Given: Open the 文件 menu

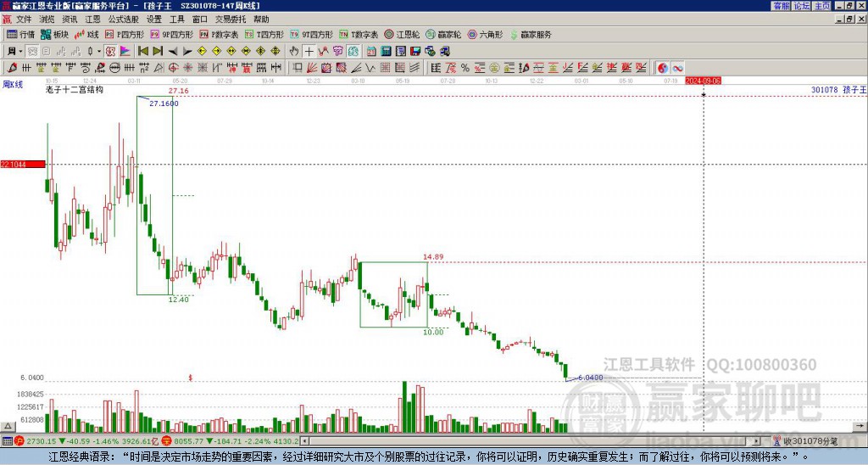Looking at the screenshot, I should pyautogui.click(x=24, y=20).
